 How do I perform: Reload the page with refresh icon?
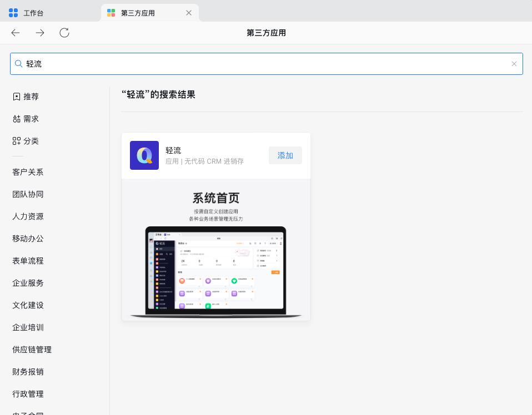pyautogui.click(x=64, y=33)
